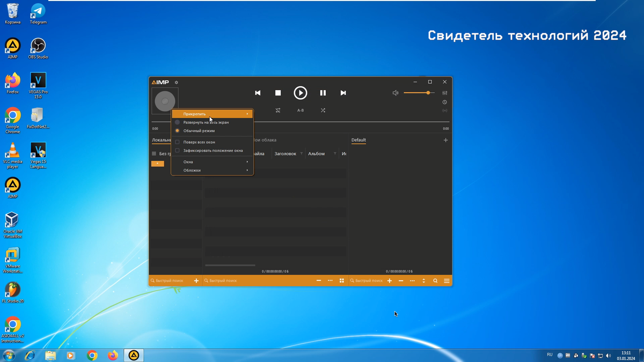
Task: Click the RU language indicator
Action: (550, 355)
